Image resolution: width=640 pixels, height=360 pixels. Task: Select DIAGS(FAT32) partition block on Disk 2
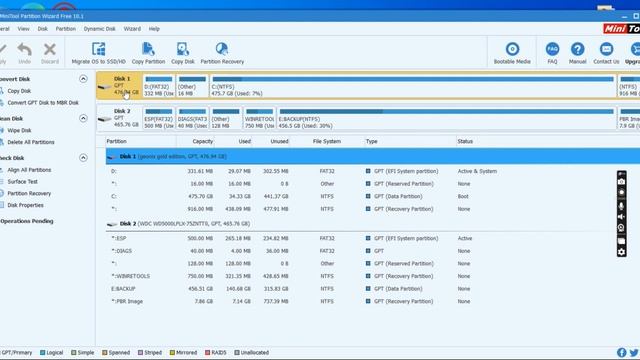click(x=192, y=118)
